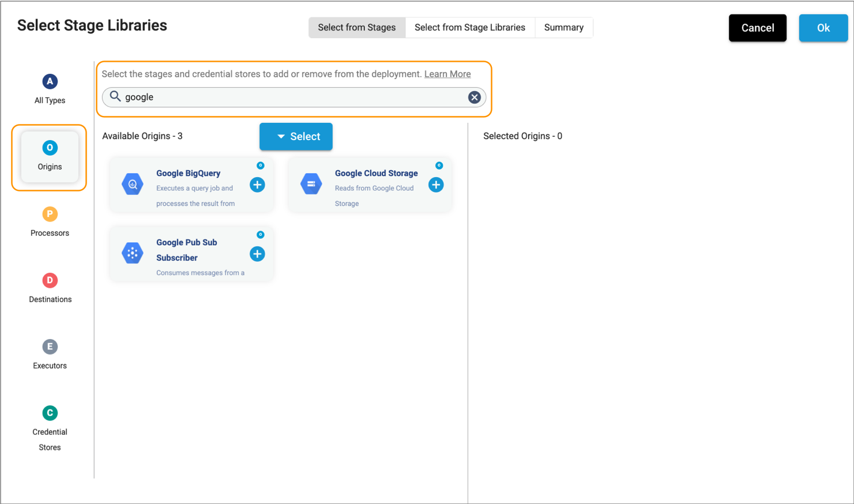This screenshot has height=504, width=854.
Task: Open the Select dropdown button
Action: (296, 137)
